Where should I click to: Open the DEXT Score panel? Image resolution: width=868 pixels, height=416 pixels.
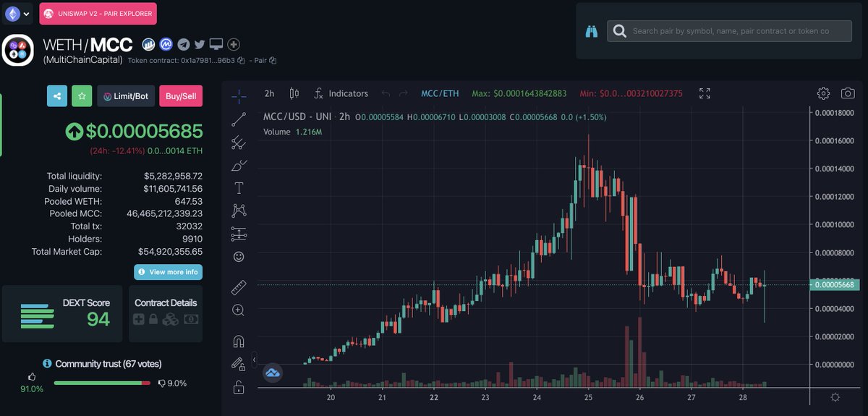[x=61, y=314]
